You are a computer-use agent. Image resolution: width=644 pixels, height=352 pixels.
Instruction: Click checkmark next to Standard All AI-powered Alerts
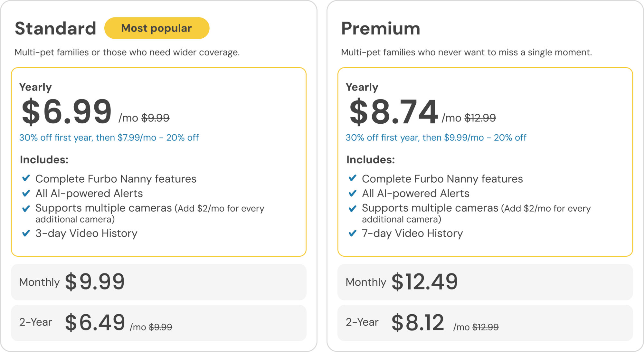[26, 193]
